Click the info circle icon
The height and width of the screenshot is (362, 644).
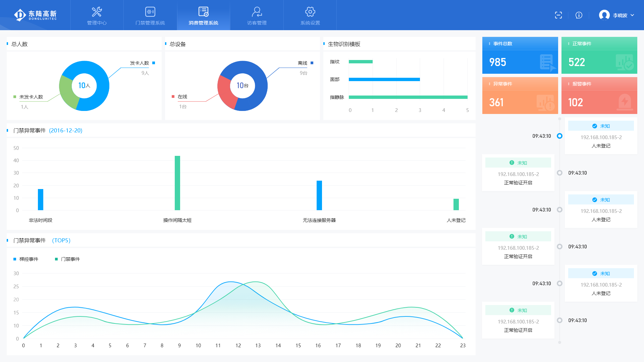click(x=579, y=15)
